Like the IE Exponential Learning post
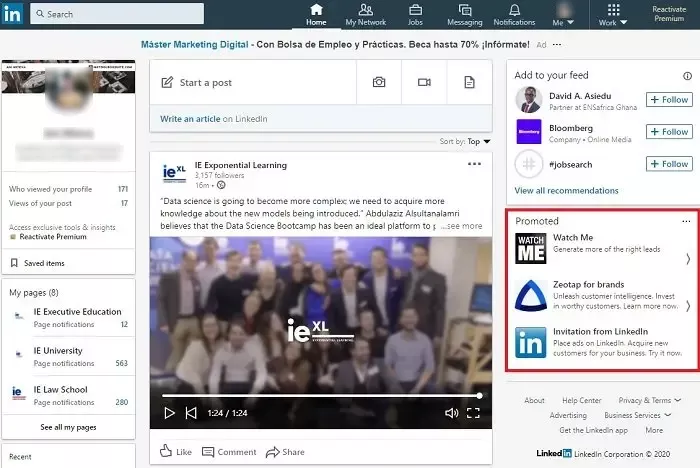Viewport: 700px width, 468px height. click(x=176, y=451)
